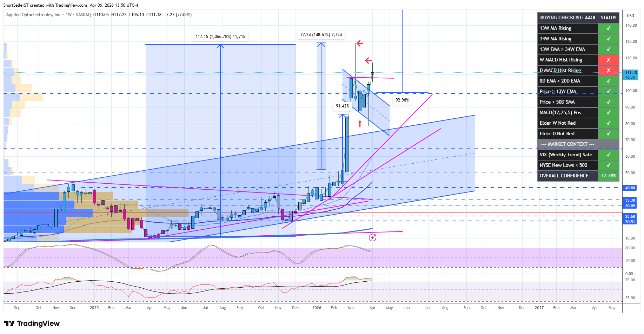Click the checkmark for Price > 50D SMA

click(608, 102)
